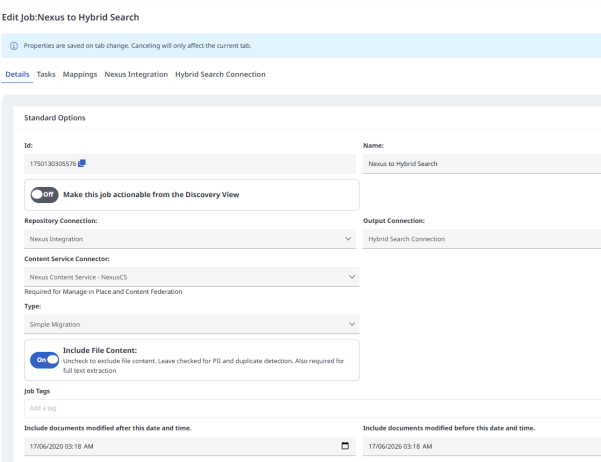Focus the Job Tags input box
This screenshot has height=462, width=601.
pyautogui.click(x=190, y=409)
